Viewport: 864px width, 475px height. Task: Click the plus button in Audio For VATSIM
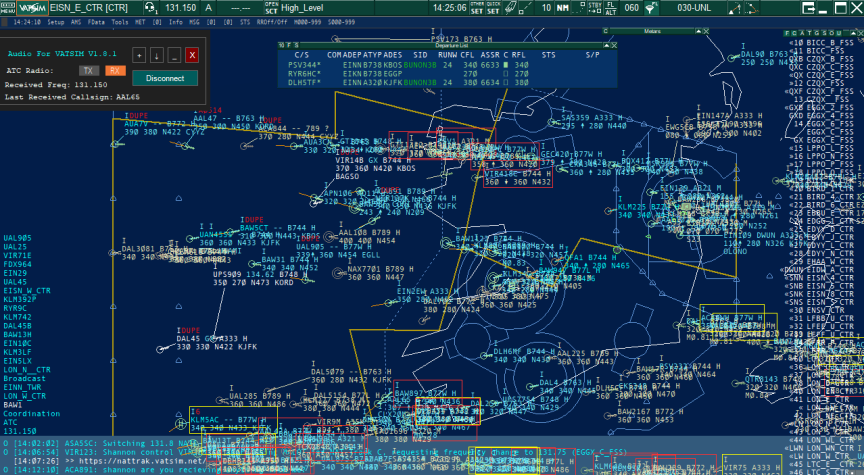click(139, 55)
